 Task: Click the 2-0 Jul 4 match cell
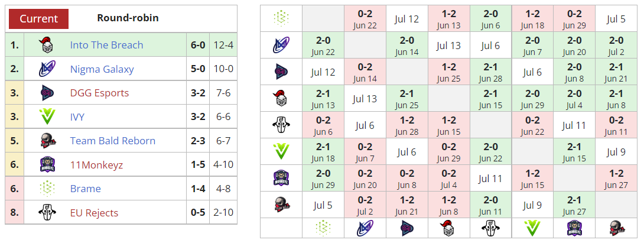click(x=574, y=98)
